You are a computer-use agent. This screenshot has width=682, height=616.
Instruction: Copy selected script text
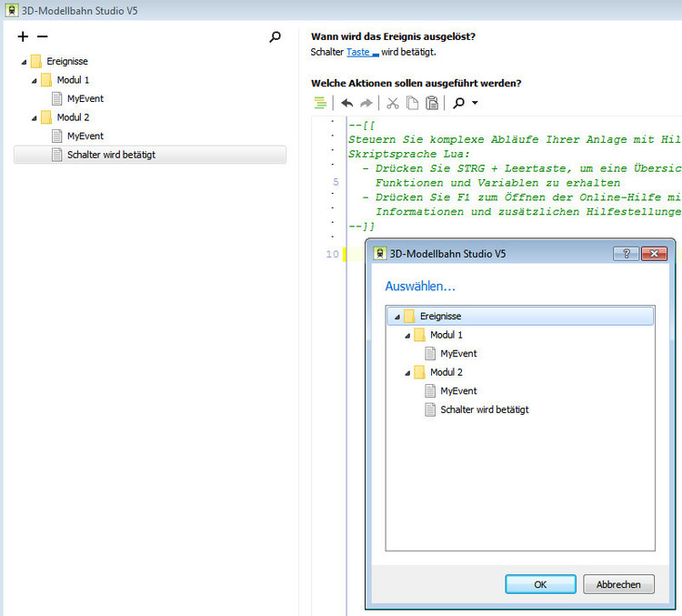tap(412, 103)
